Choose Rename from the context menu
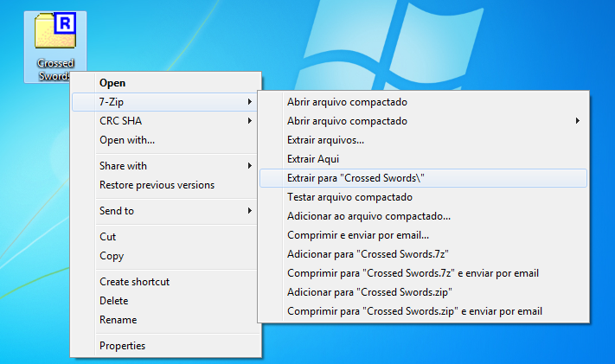 point(118,320)
